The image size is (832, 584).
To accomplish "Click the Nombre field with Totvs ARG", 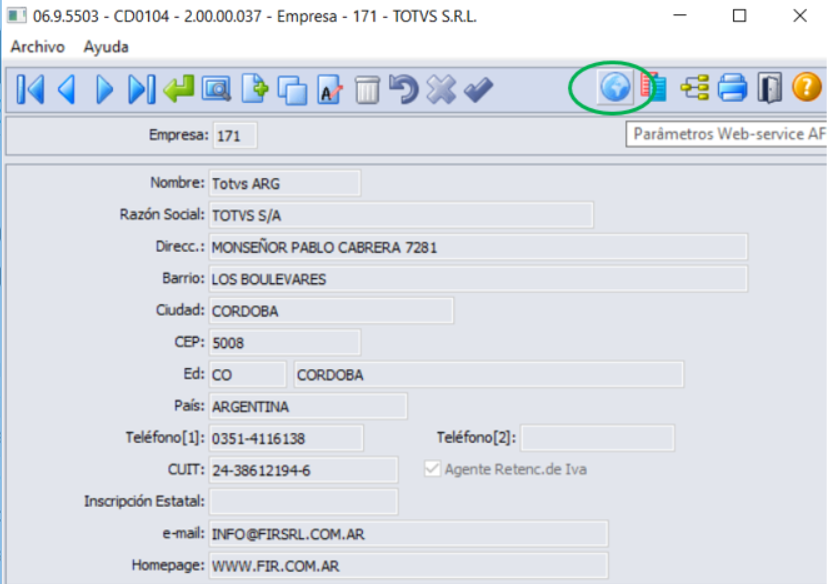I will pos(285,184).
